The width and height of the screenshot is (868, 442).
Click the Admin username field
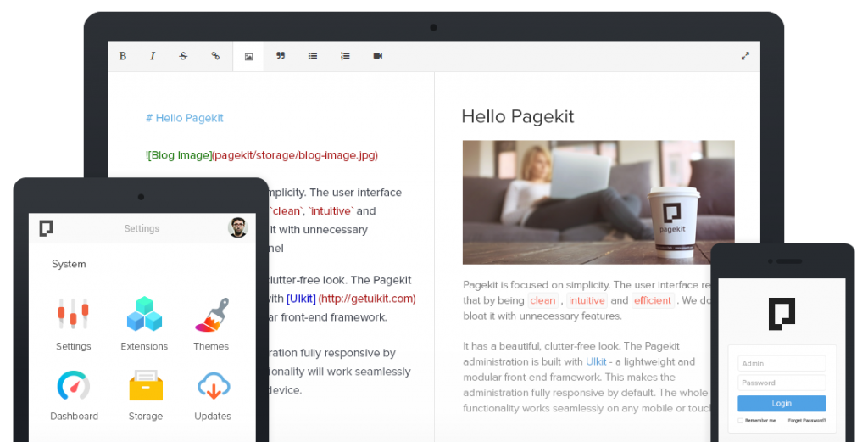[782, 363]
